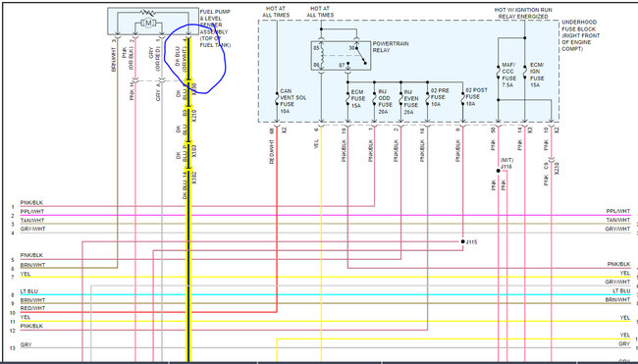Click the ECM FUSE 15A label
Screen dimensions: 638x364
tap(358, 98)
